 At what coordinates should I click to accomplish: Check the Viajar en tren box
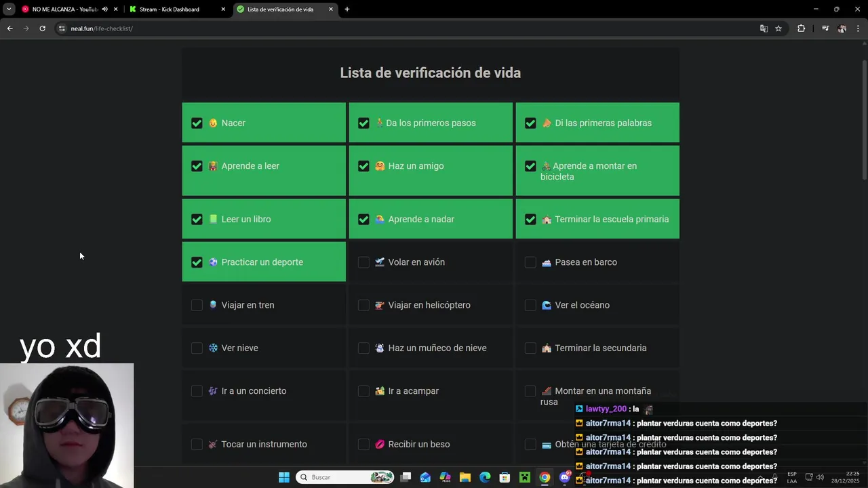(197, 305)
